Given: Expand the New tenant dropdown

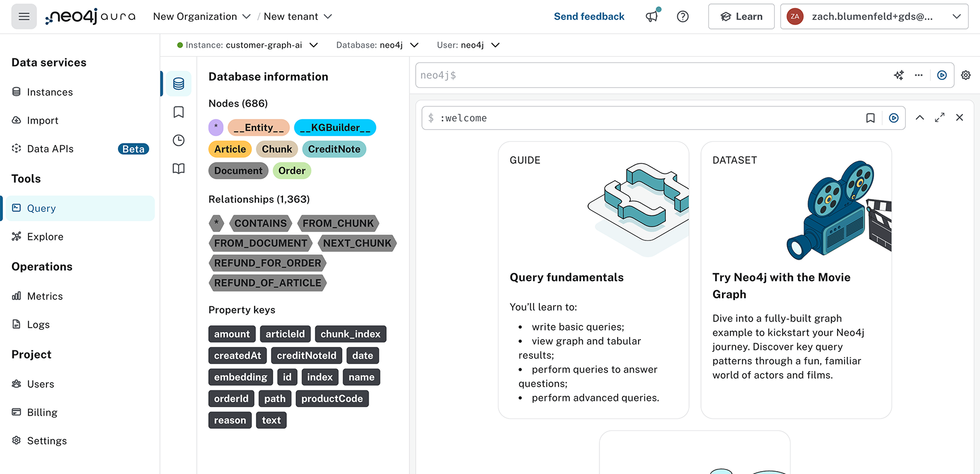Looking at the screenshot, I should click(298, 16).
